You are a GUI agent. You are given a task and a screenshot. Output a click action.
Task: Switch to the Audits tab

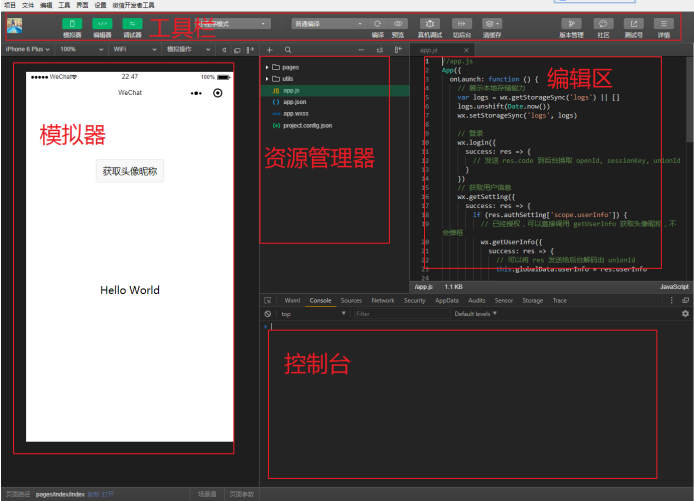click(x=477, y=301)
